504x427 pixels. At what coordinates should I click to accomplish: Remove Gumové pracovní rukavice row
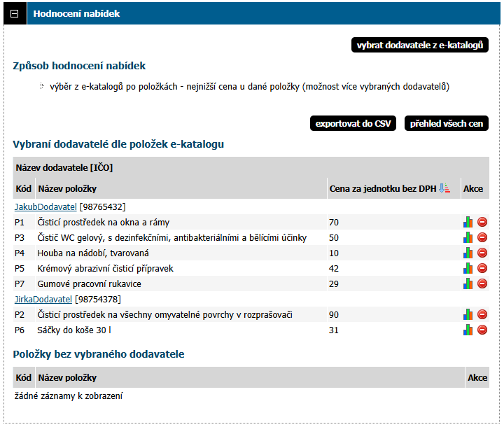click(x=482, y=284)
